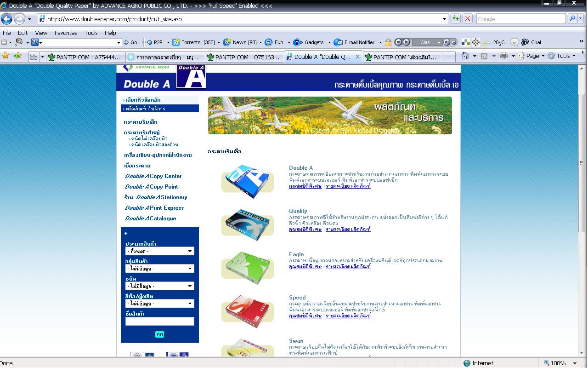Click the Double A paper ream thumbnail

pos(248,181)
